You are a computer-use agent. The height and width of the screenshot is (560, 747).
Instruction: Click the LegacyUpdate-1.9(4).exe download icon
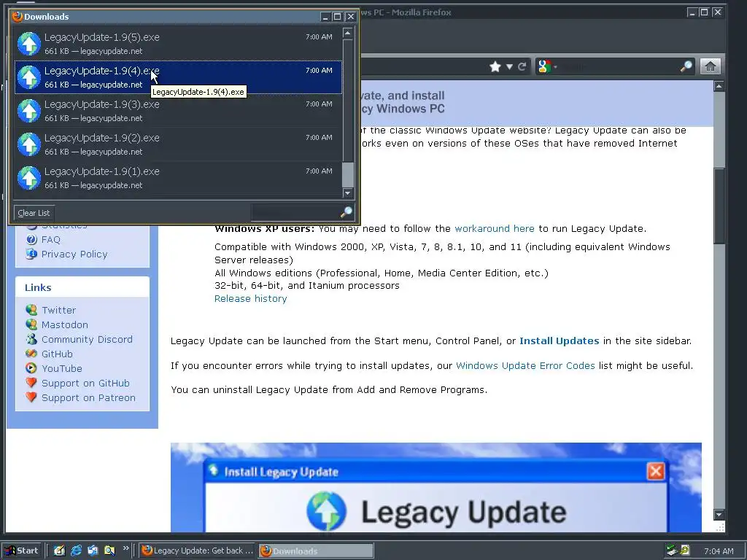coord(29,77)
